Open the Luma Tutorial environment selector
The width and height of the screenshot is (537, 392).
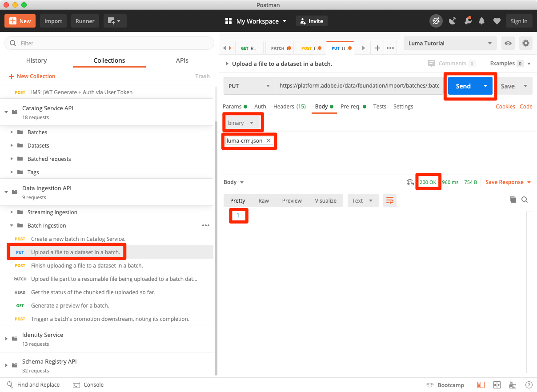point(449,43)
